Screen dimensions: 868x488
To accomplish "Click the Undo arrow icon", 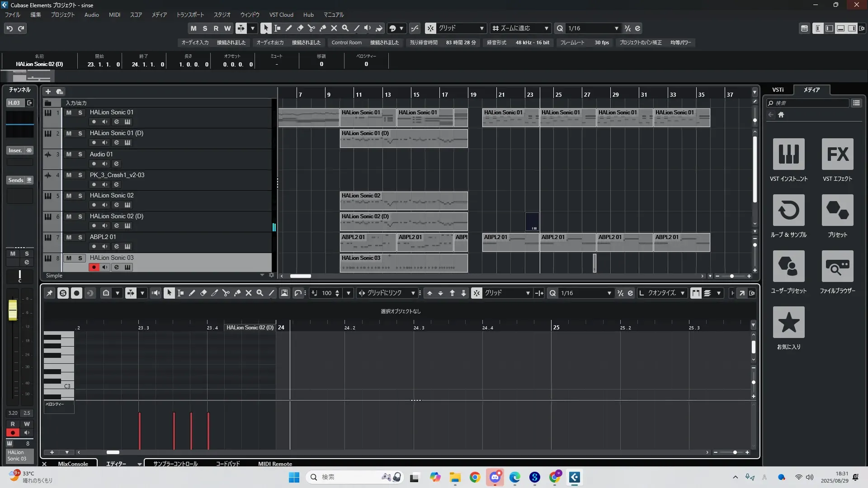I will [x=9, y=28].
